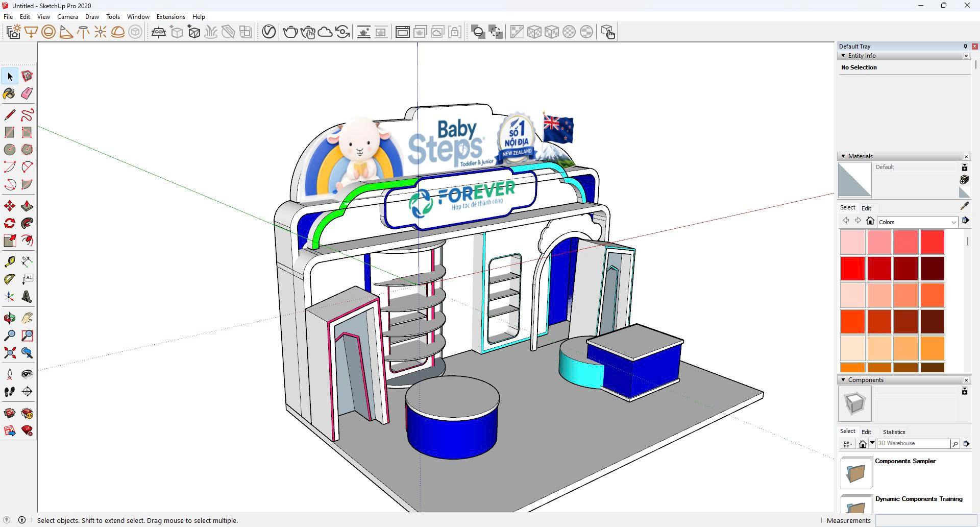Activate the Orbit tool
This screenshot has width=980, height=527.
[x=10, y=318]
